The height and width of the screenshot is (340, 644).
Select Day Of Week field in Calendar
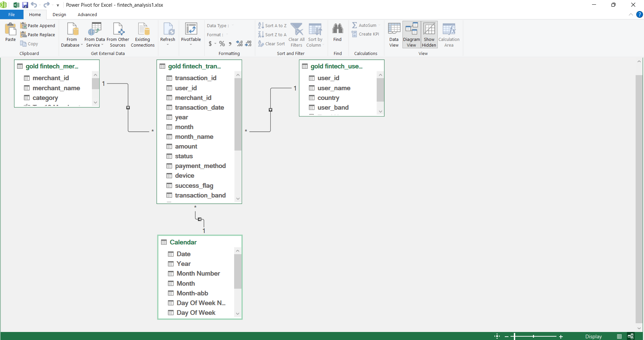pyautogui.click(x=196, y=313)
